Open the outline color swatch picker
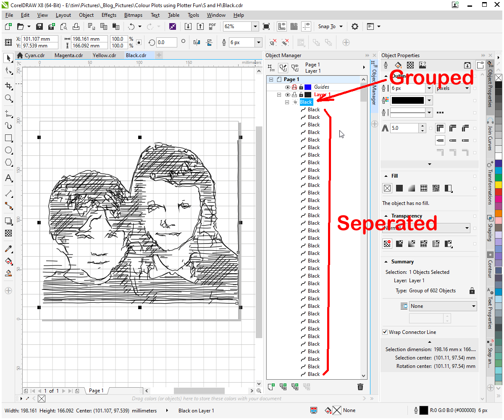504x420 pixels. point(429,100)
